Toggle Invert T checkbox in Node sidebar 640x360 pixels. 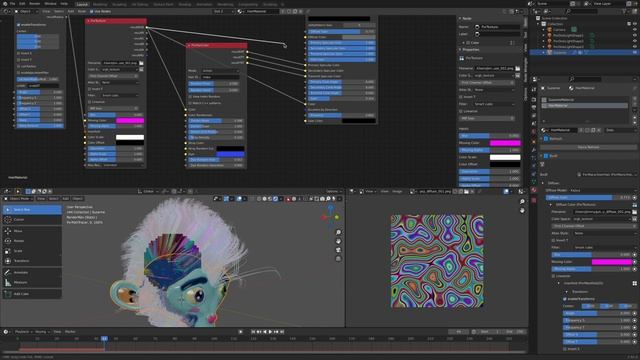(461, 97)
